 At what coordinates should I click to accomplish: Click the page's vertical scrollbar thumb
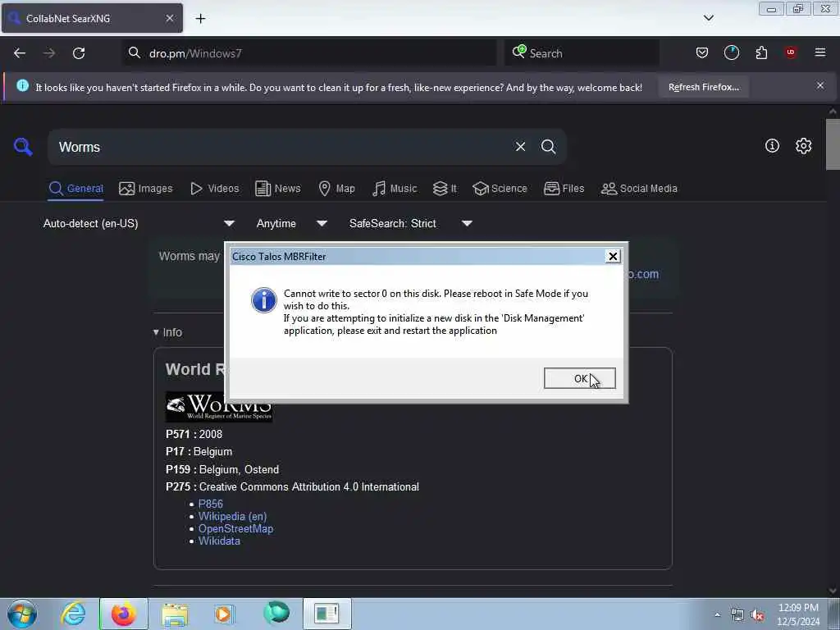833,144
